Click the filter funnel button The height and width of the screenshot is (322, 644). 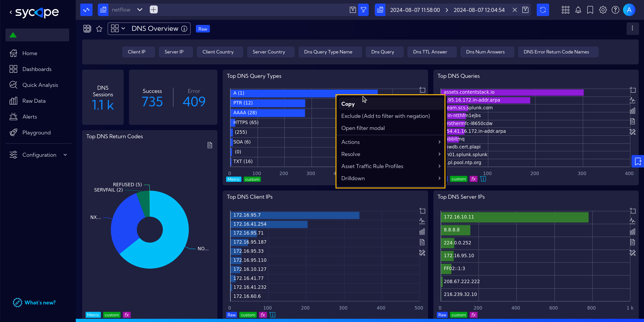coord(363,10)
